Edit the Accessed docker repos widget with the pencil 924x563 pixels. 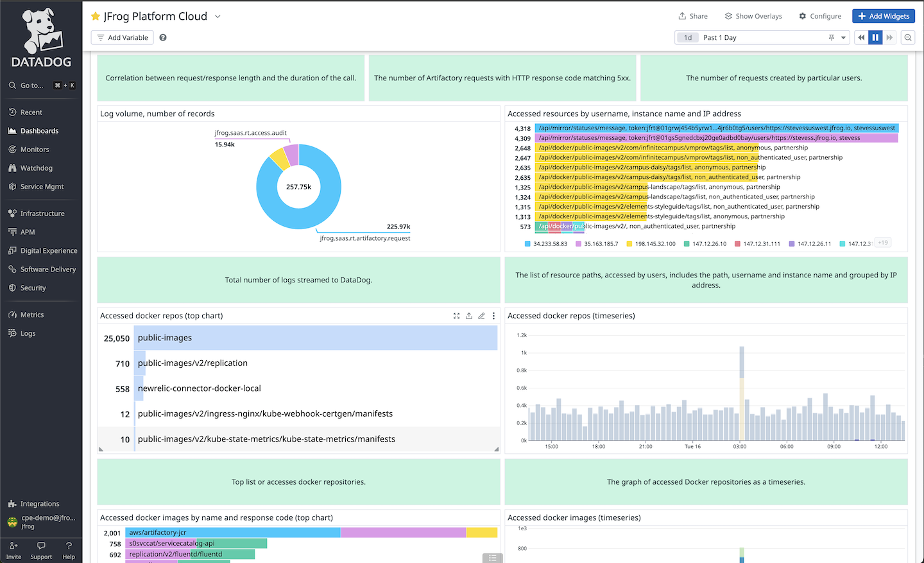coord(482,316)
